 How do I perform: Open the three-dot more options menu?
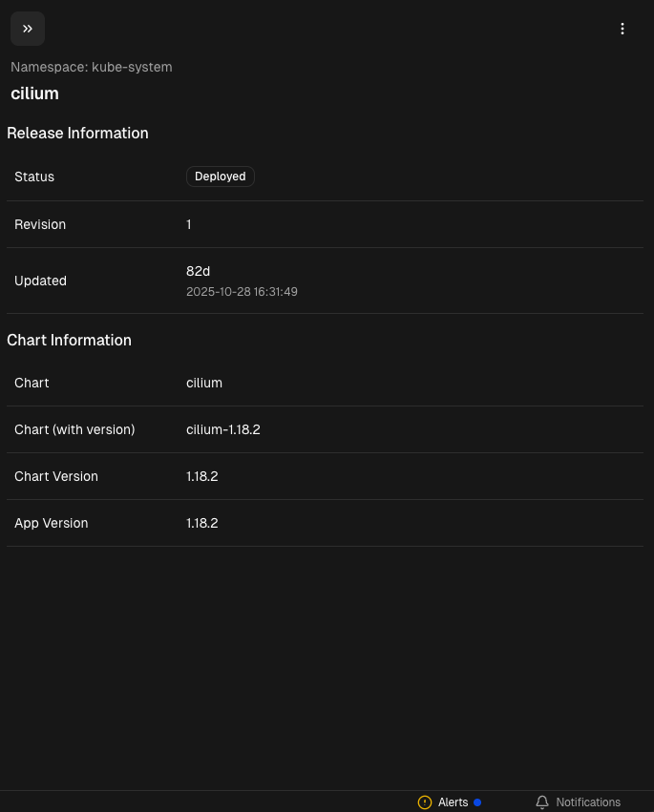click(x=622, y=29)
